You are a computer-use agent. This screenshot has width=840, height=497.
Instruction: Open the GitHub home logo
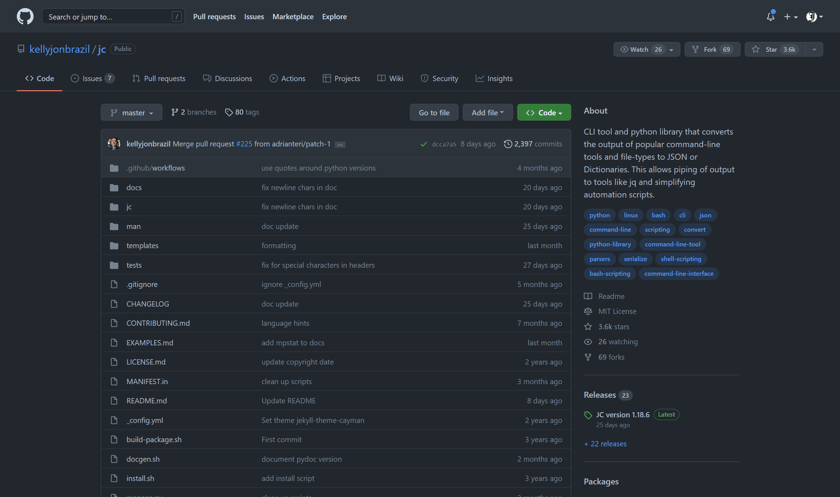(25, 17)
